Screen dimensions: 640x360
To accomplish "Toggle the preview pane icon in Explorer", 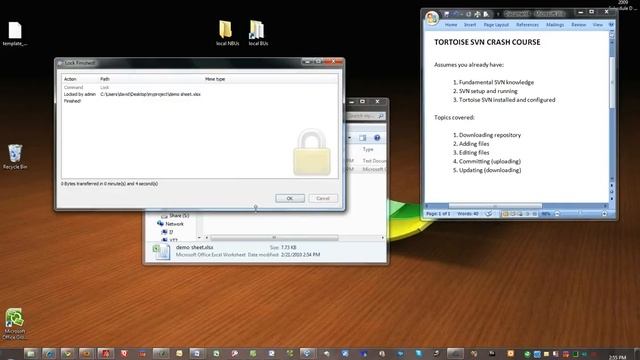I will click(x=362, y=138).
